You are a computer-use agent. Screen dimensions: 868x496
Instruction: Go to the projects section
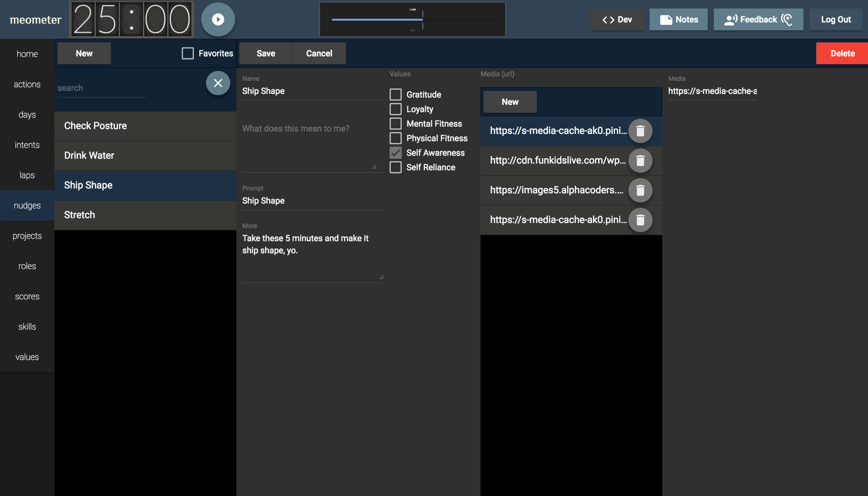tap(27, 236)
